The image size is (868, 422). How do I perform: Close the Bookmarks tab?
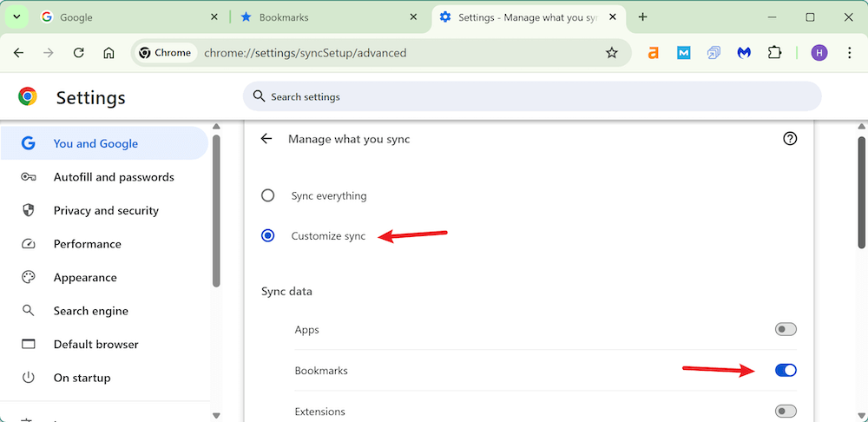[x=413, y=17]
